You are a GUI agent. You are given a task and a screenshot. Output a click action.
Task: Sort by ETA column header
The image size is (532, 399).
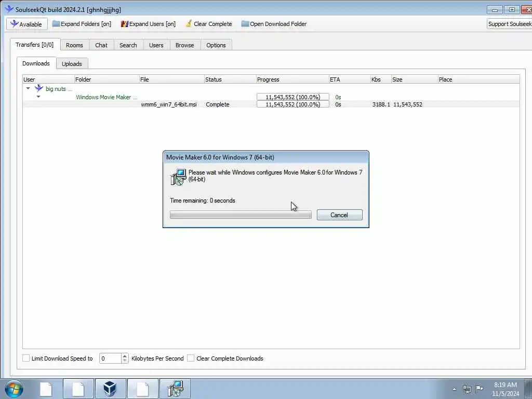click(x=350, y=79)
